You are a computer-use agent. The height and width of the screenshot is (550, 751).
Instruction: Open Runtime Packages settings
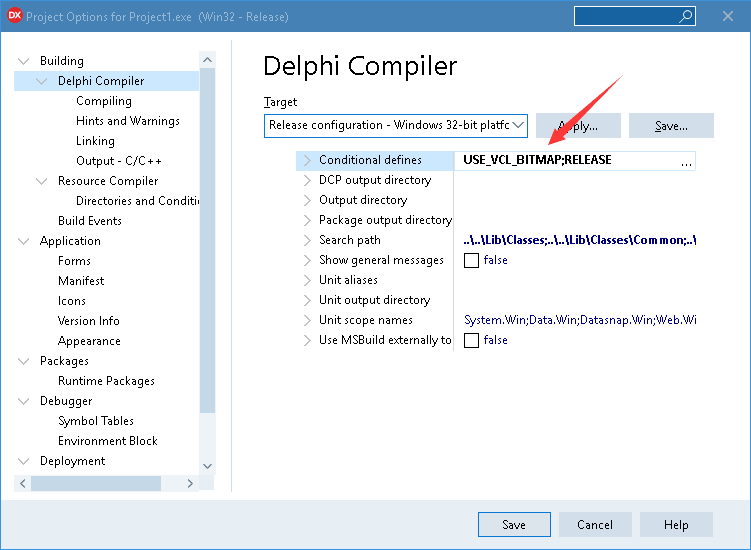click(x=106, y=381)
